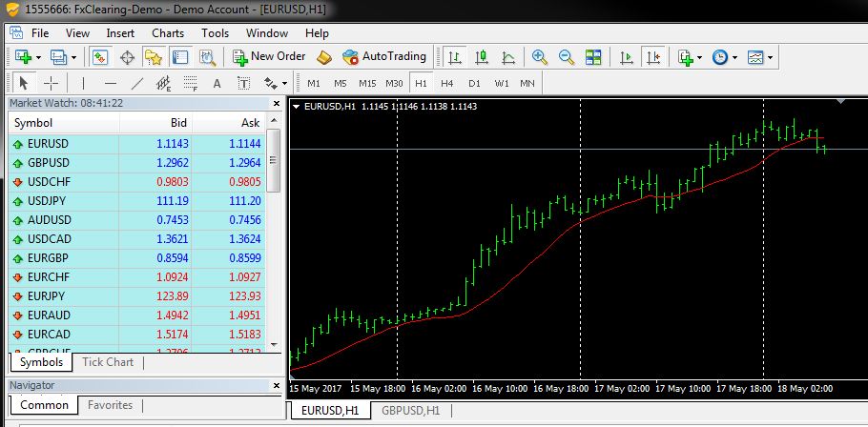868x427 pixels.
Task: Click the Zoom Out magnifier icon
Action: click(567, 57)
